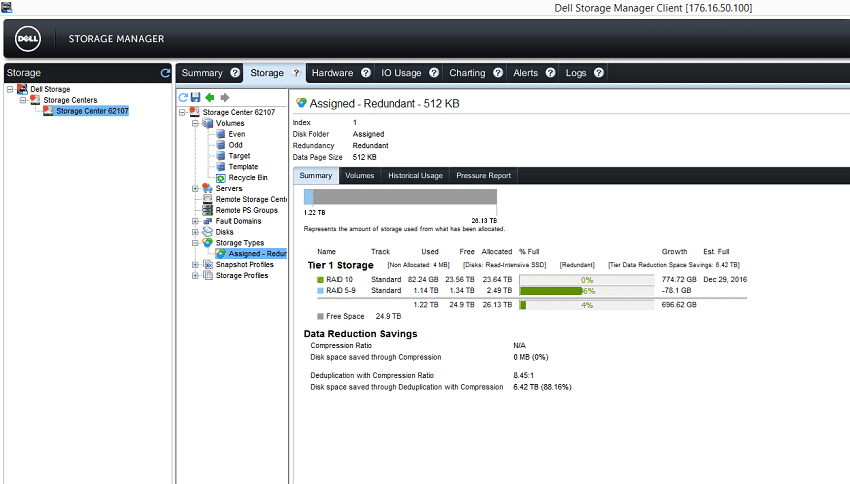Switch to the Hardware tab
Viewport: 850px width, 484px height.
332,73
